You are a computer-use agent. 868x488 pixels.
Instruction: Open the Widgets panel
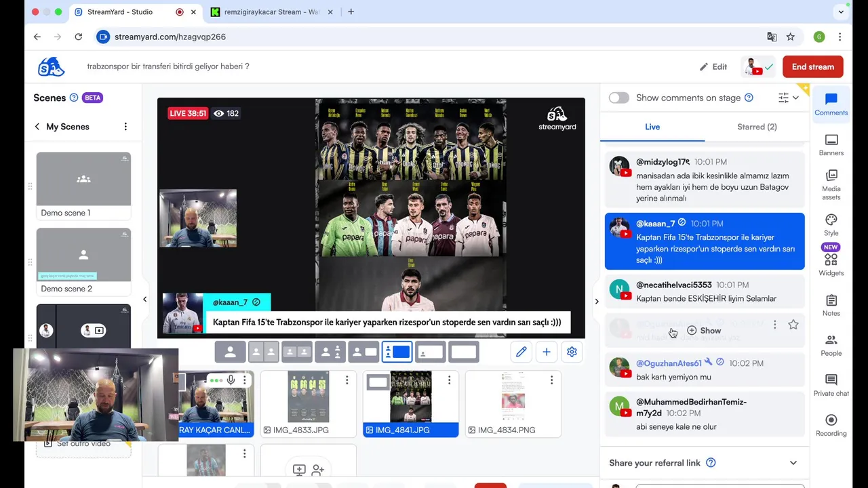coord(831,264)
